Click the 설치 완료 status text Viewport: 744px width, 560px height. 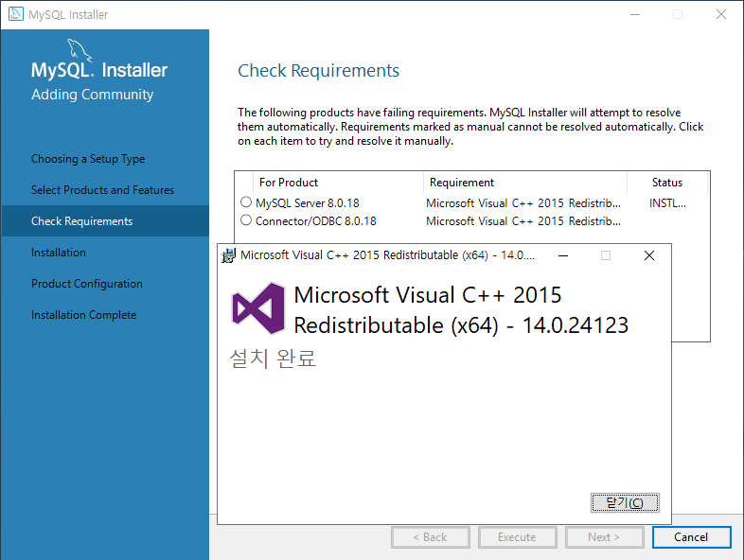coord(273,358)
